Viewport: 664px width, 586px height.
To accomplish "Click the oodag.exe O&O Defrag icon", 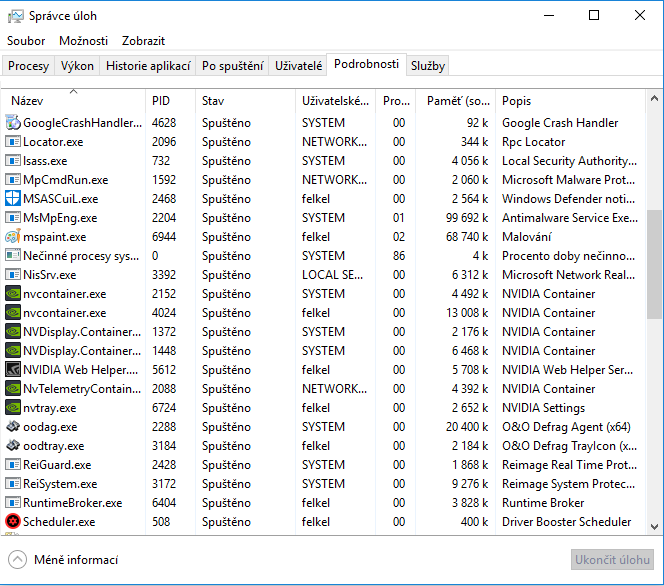I will tap(13, 427).
